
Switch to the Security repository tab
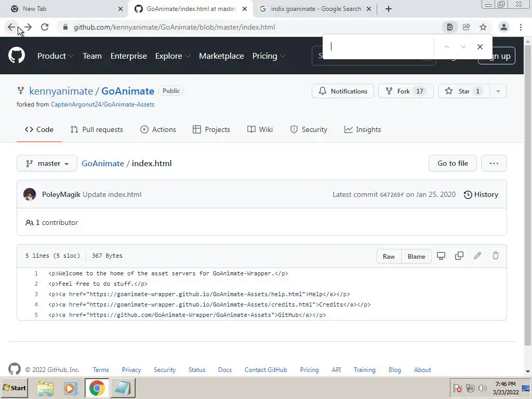[x=309, y=129]
